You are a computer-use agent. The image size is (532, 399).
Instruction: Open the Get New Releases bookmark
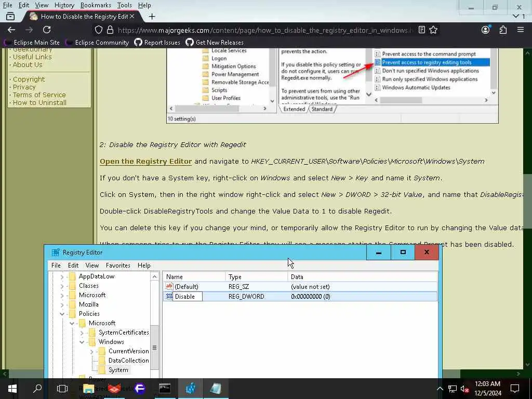click(x=215, y=43)
